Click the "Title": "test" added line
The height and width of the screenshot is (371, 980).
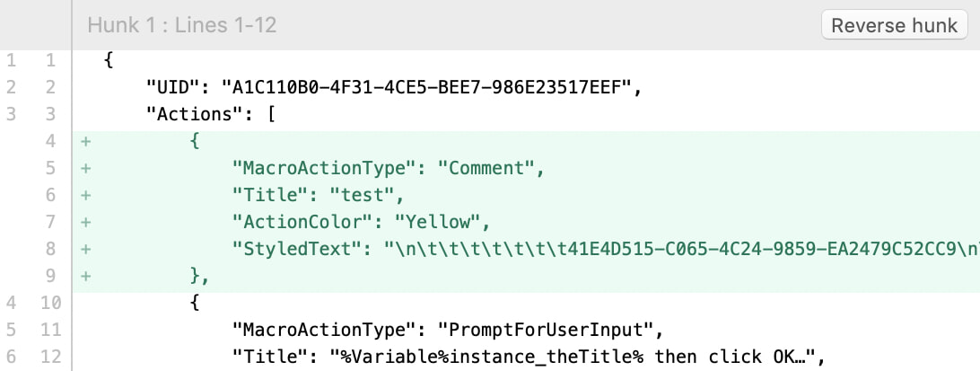click(318, 196)
